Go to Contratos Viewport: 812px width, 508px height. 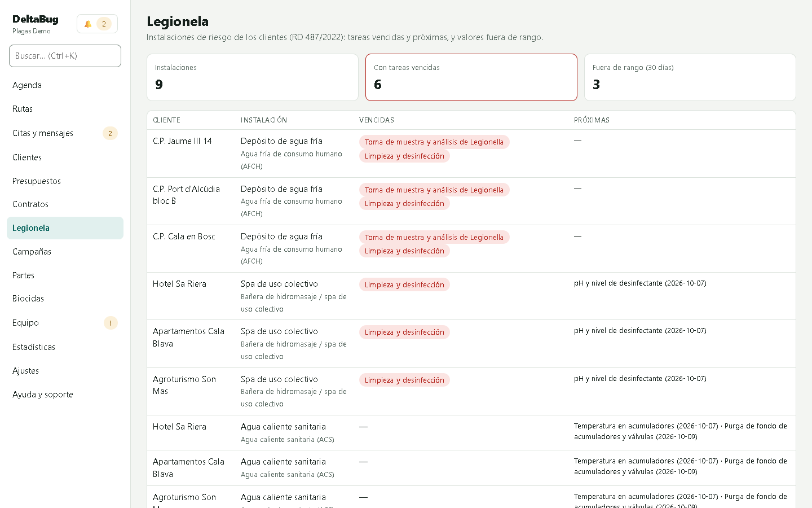(x=65, y=204)
